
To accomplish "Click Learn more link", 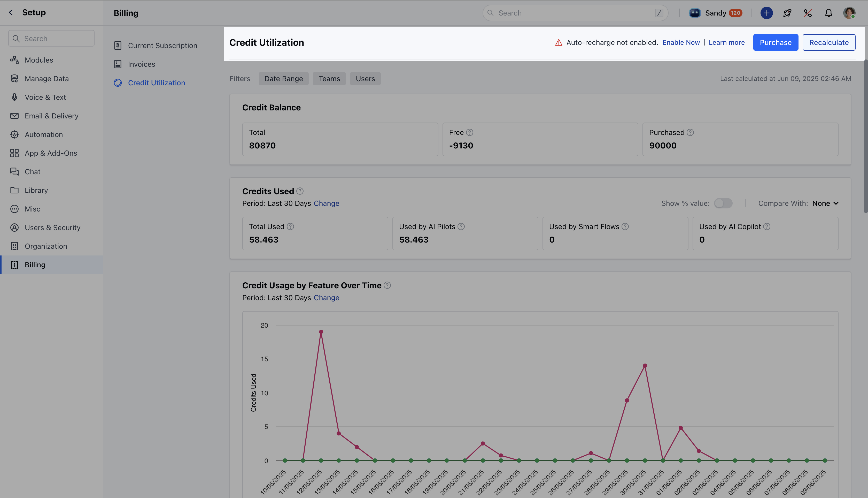I will click(726, 42).
